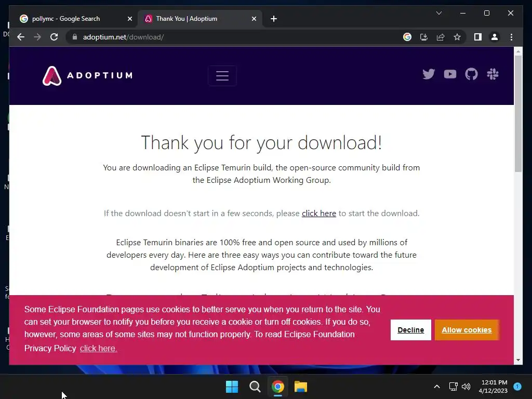Open the tab search dropdown arrow
This screenshot has width=532, height=399.
[438, 13]
